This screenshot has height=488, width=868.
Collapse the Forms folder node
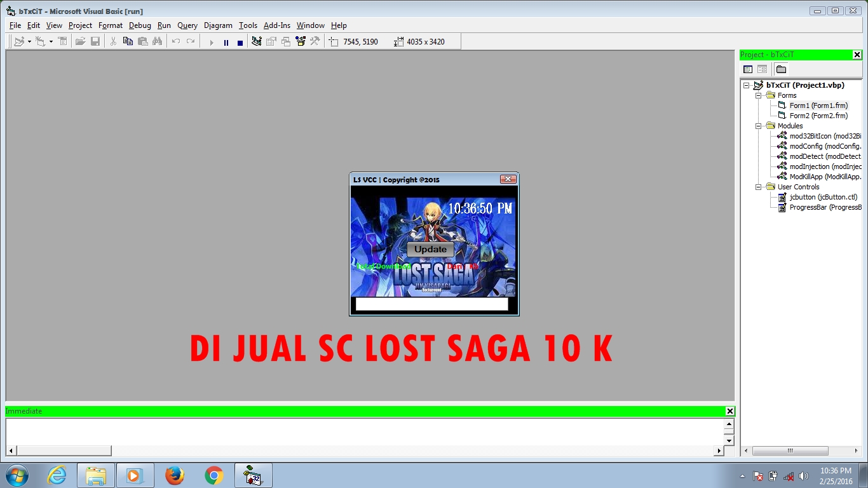[758, 95]
